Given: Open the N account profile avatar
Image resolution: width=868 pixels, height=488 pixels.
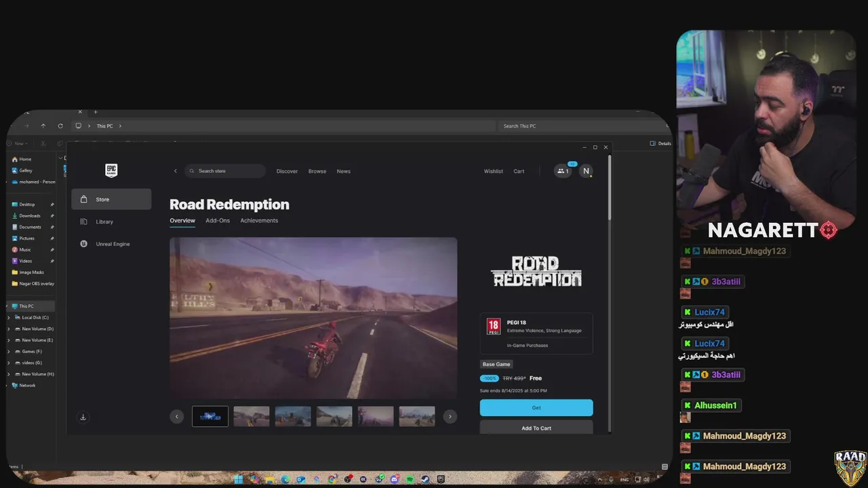Looking at the screenshot, I should click(x=586, y=171).
